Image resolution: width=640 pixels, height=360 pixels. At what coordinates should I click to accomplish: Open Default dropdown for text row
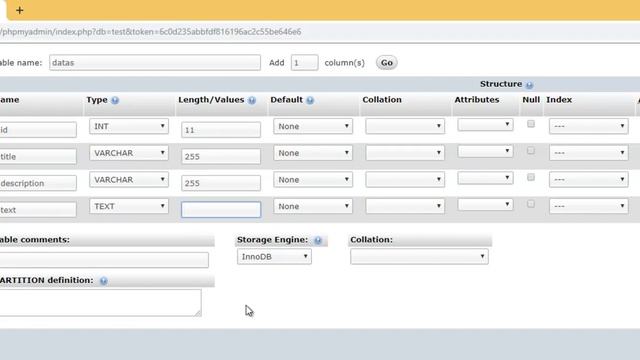point(313,207)
